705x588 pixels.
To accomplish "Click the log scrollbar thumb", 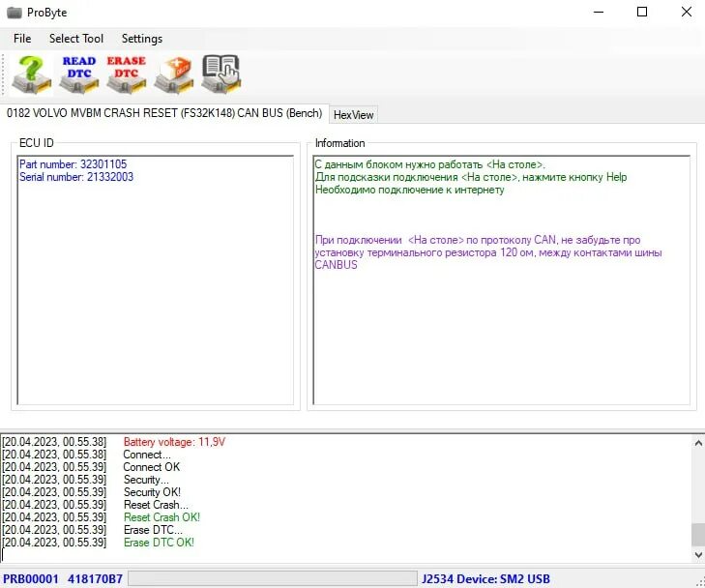I will (x=698, y=535).
